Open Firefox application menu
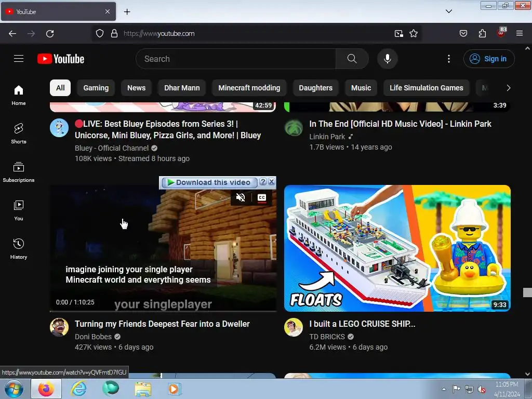Screen dimensions: 532x399 [x=519, y=33]
